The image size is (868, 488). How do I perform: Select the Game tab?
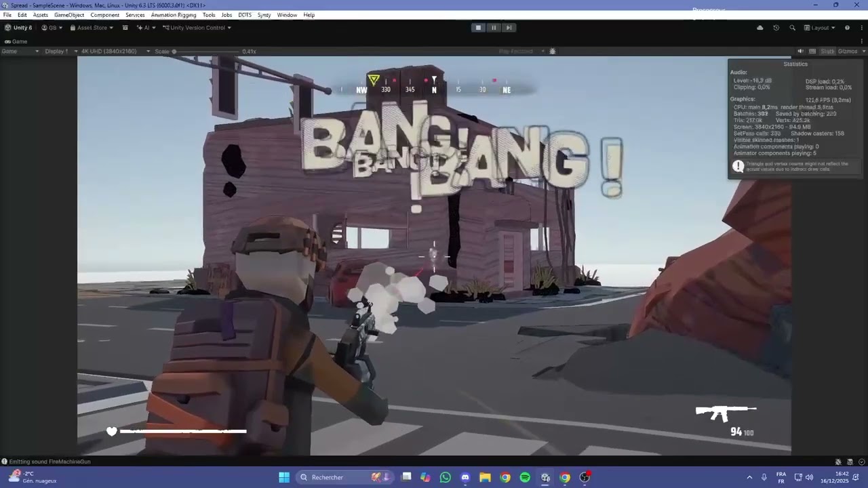tap(16, 41)
